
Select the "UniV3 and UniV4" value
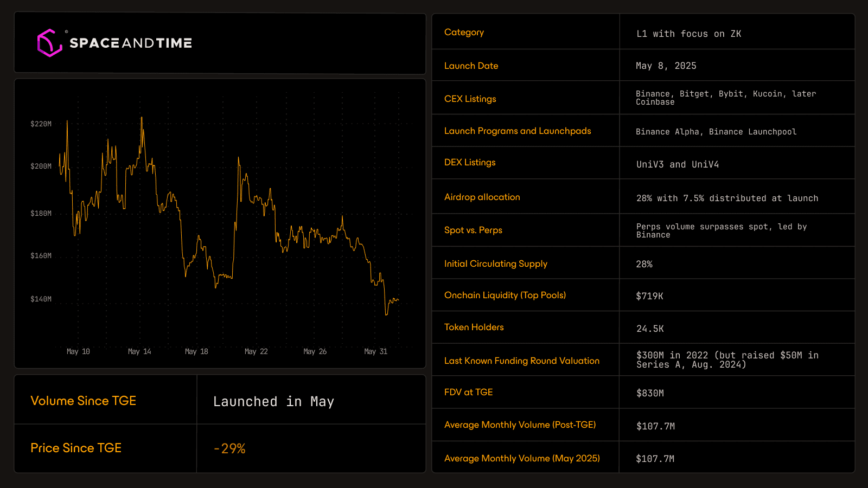(x=678, y=165)
